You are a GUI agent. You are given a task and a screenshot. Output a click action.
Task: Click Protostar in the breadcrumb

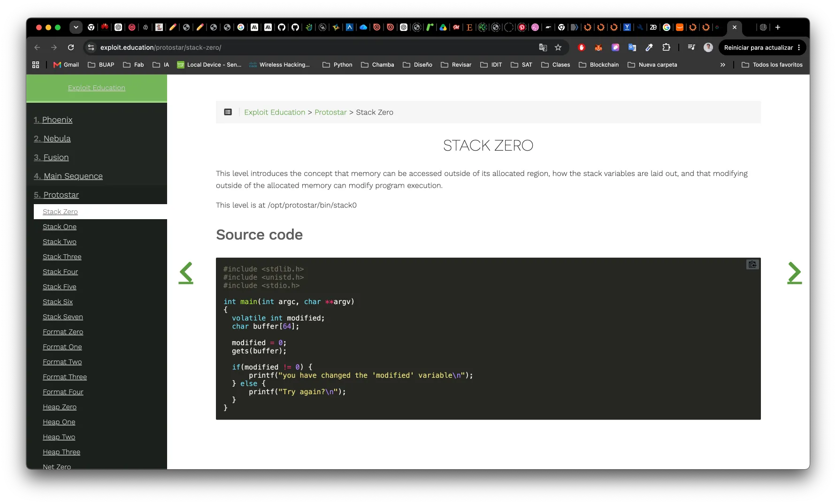[330, 112]
